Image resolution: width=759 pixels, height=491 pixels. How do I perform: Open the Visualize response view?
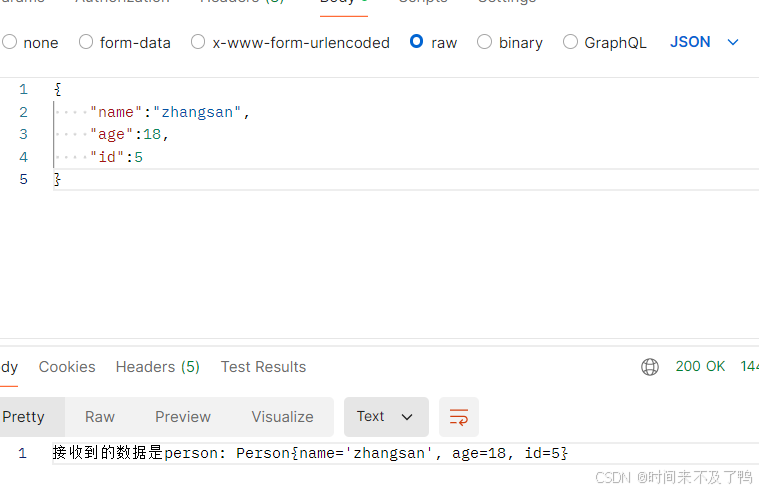[282, 417]
